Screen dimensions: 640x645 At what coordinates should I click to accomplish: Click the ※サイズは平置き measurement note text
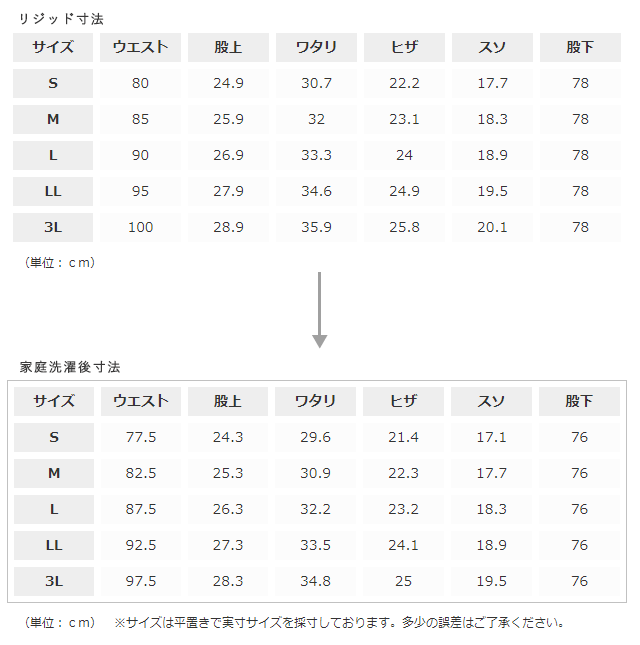tap(340, 622)
